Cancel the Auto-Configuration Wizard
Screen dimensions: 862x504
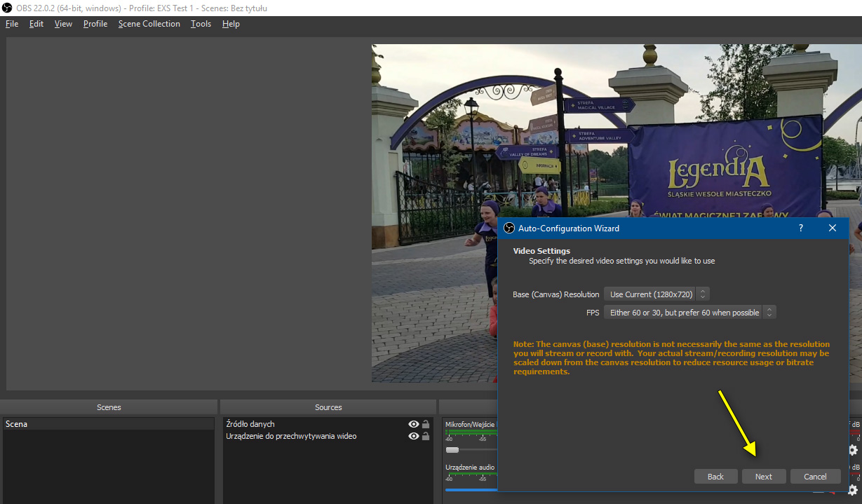point(815,477)
